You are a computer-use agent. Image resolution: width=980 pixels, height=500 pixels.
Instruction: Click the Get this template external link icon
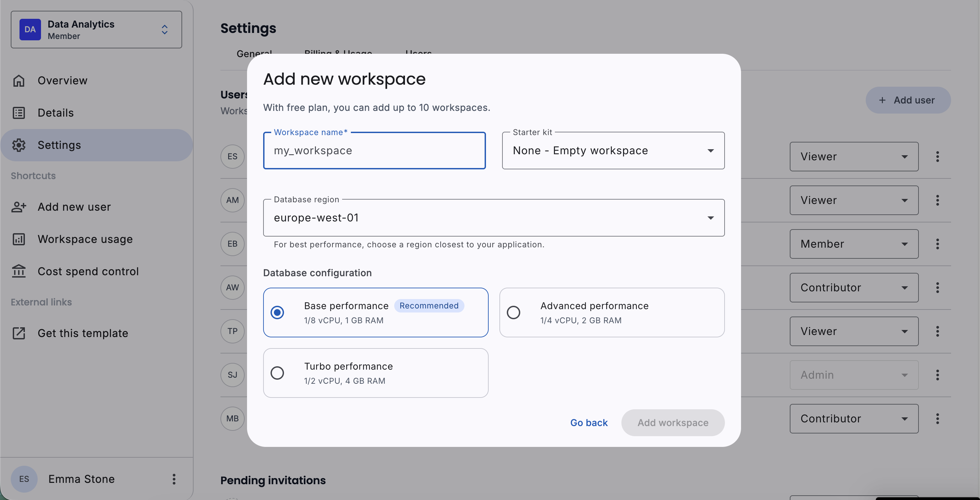pyautogui.click(x=18, y=333)
